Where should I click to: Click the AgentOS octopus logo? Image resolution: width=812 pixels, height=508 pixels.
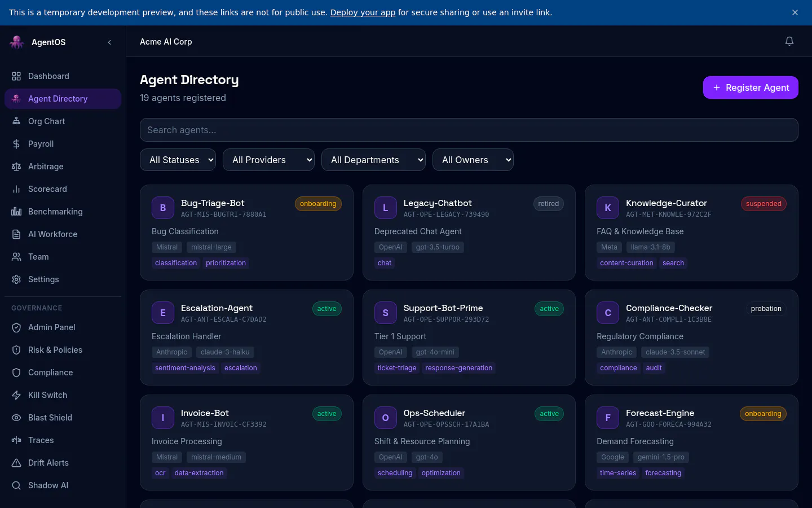click(17, 42)
